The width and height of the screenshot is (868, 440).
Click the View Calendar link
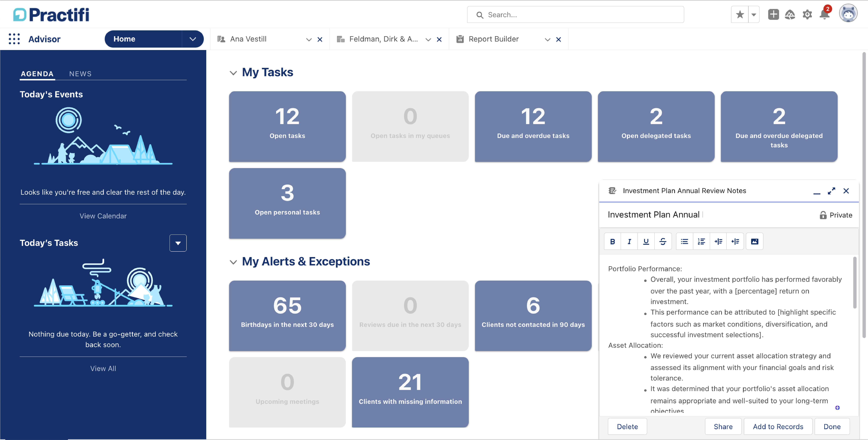point(103,216)
